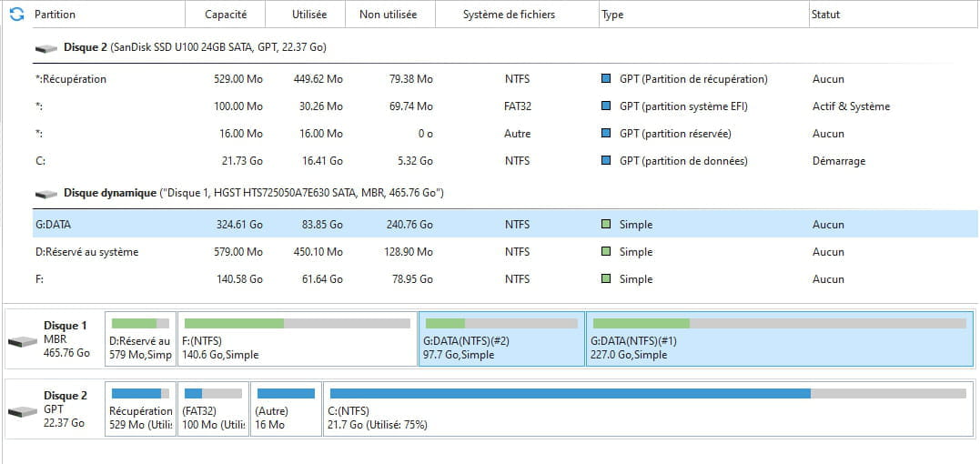Click the Autre file system cell
The image size is (980, 464).
518,134
